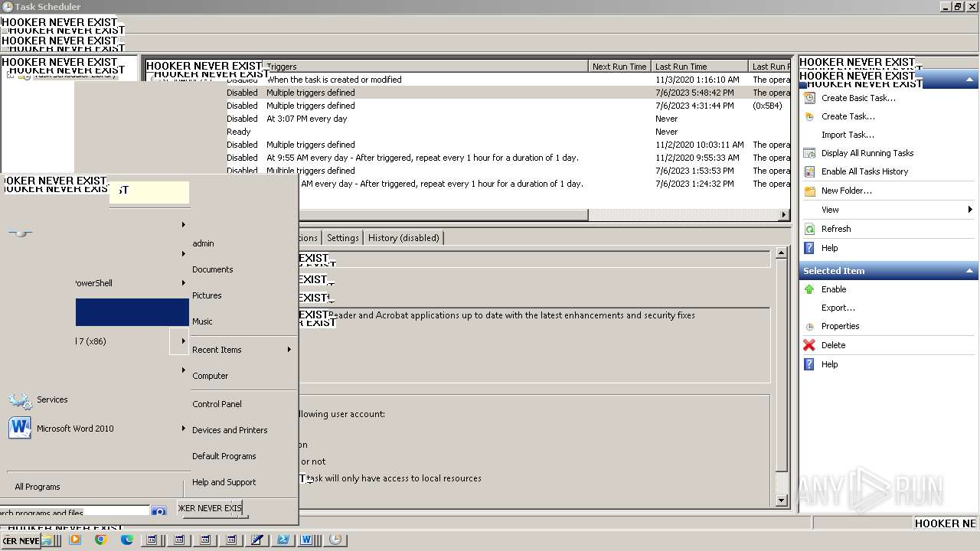980x551 pixels.
Task: Click the task list horizontal scrollbar
Action: (444, 215)
